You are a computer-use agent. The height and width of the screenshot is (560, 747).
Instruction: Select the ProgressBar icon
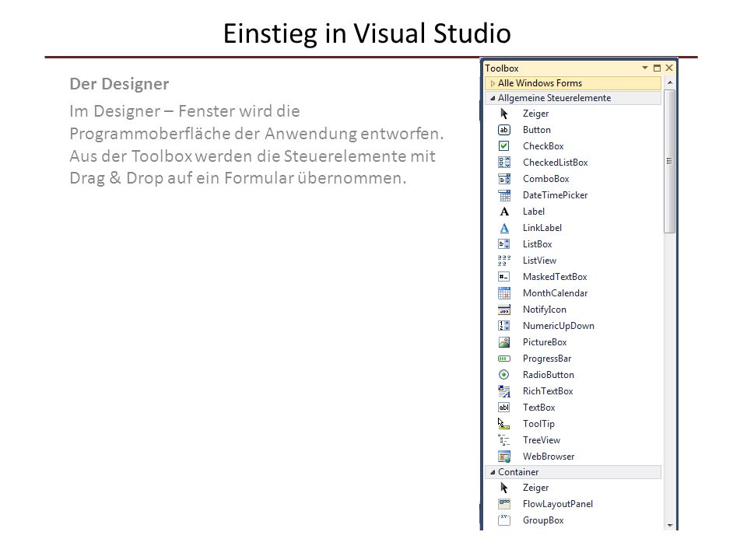click(x=503, y=359)
